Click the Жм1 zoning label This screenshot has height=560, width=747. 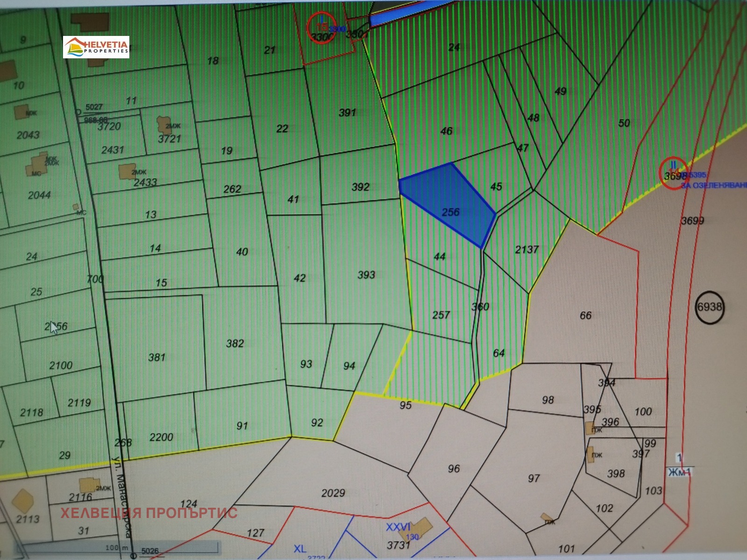pos(678,472)
